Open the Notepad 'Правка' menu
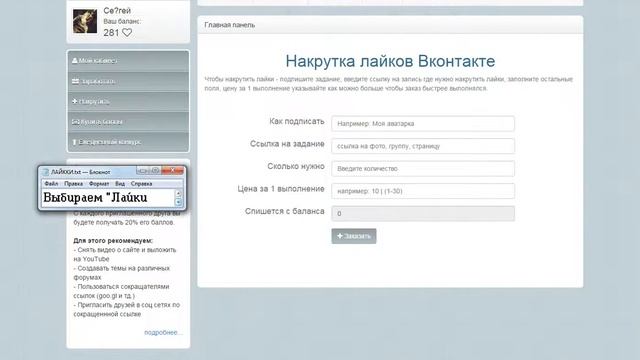Screen dimensions: 640x360 [x=73, y=184]
